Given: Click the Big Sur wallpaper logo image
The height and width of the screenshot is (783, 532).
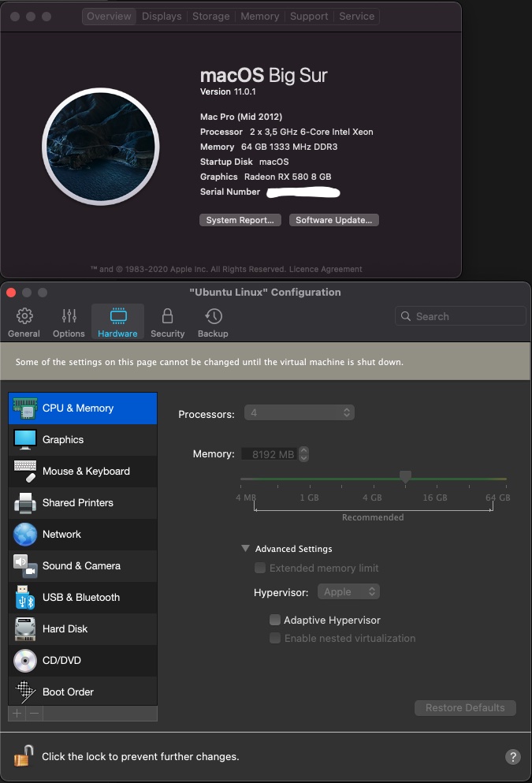Looking at the screenshot, I should tap(101, 147).
